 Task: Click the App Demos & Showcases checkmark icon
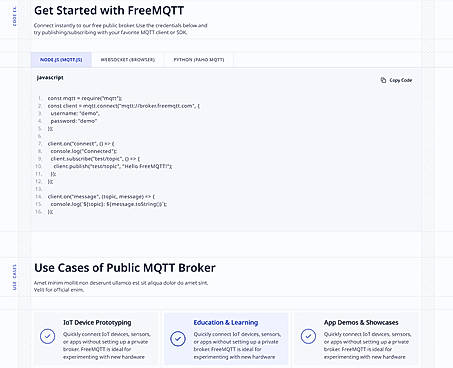[x=308, y=336]
